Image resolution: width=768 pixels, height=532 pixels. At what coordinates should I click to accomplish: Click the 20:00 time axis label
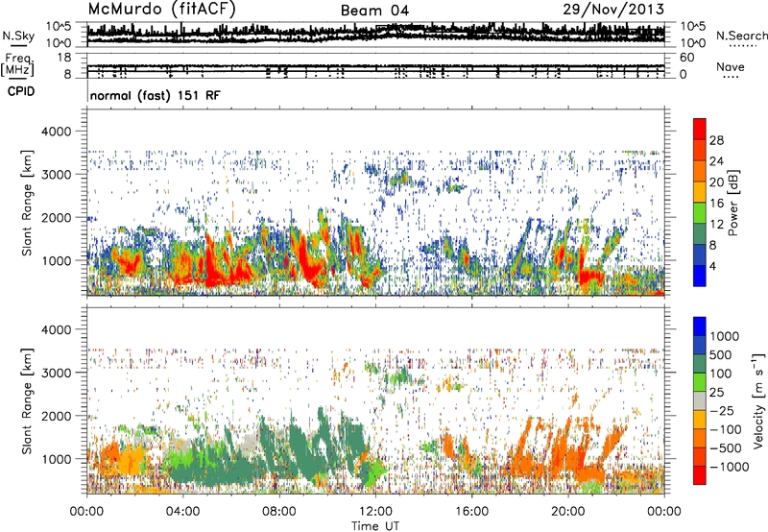567,512
